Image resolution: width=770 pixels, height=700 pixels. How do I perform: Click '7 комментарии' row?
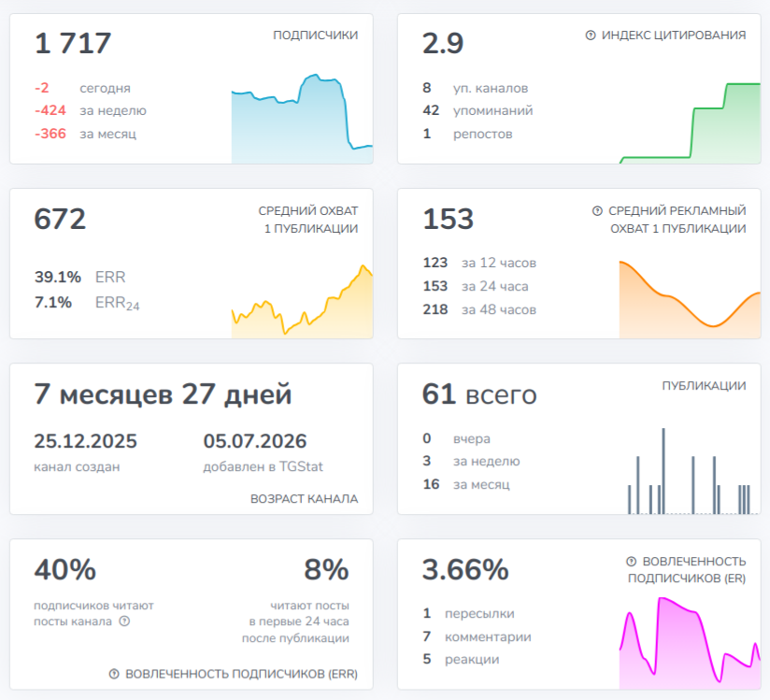(x=477, y=636)
